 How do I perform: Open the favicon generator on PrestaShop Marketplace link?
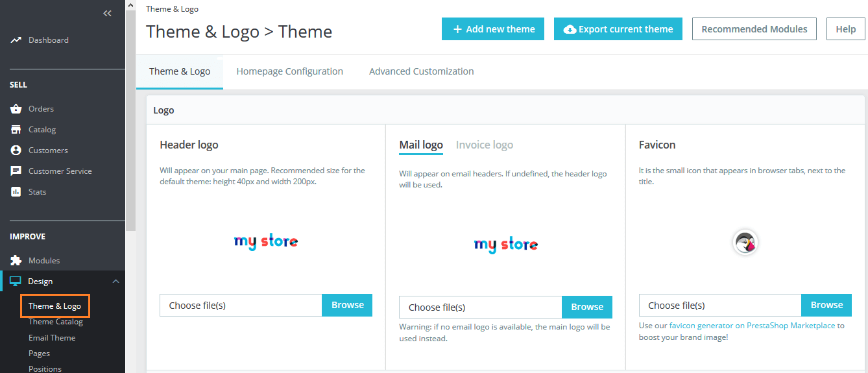[x=753, y=326]
